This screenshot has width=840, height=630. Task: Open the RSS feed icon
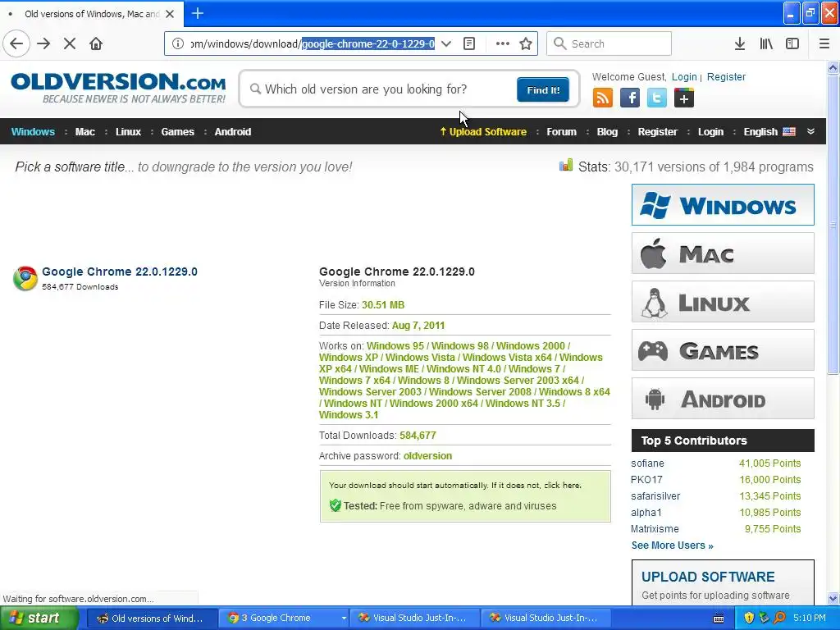(x=603, y=98)
